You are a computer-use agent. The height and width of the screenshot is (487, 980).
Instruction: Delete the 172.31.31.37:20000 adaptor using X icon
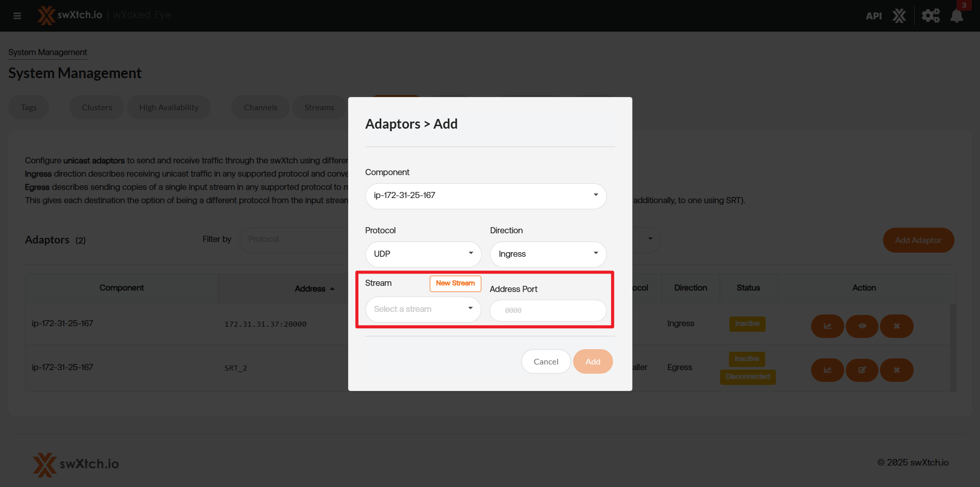[x=896, y=326]
